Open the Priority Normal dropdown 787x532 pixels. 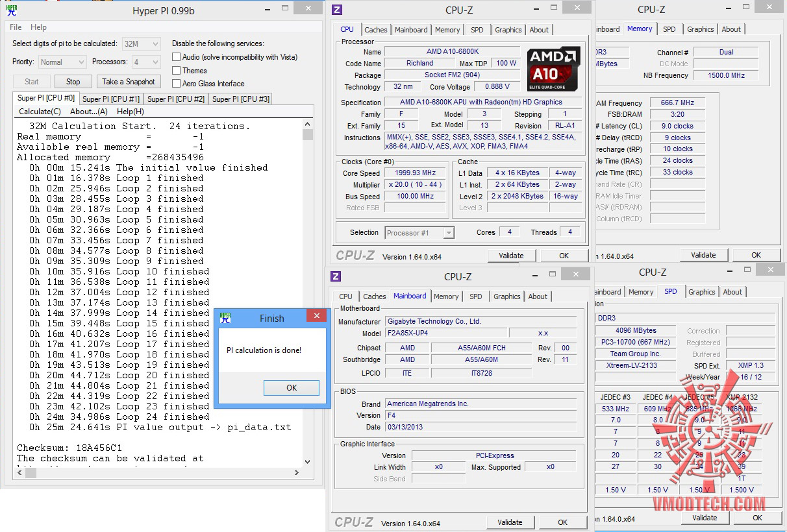(62, 62)
